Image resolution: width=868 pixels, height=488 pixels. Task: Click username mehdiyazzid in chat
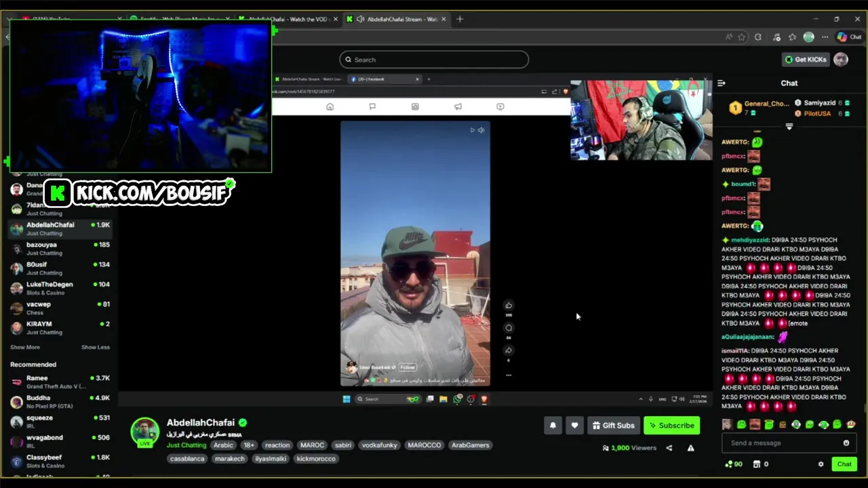tap(749, 240)
